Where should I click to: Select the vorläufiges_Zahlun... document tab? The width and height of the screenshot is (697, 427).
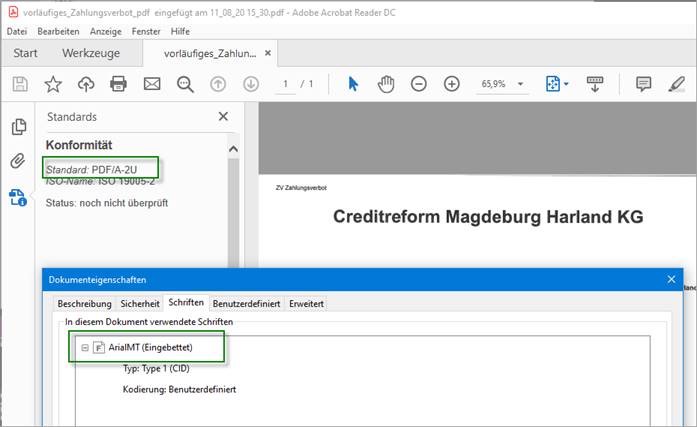coord(210,54)
